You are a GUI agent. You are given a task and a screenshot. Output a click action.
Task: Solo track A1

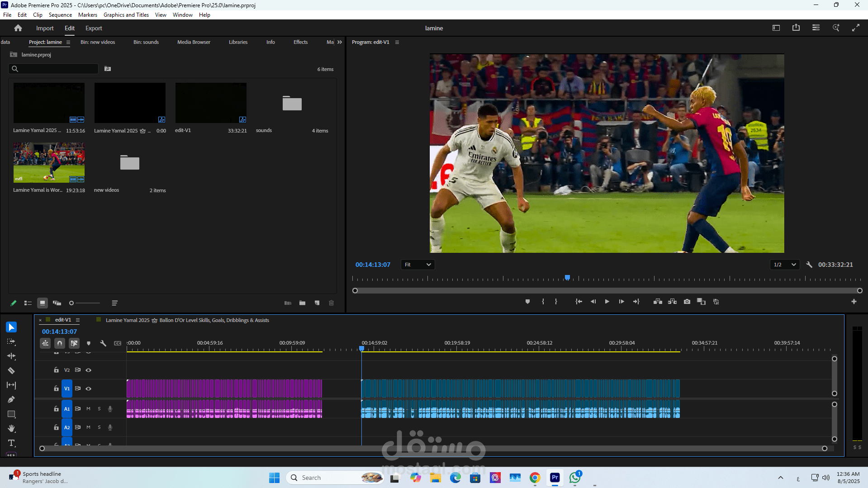click(x=99, y=409)
